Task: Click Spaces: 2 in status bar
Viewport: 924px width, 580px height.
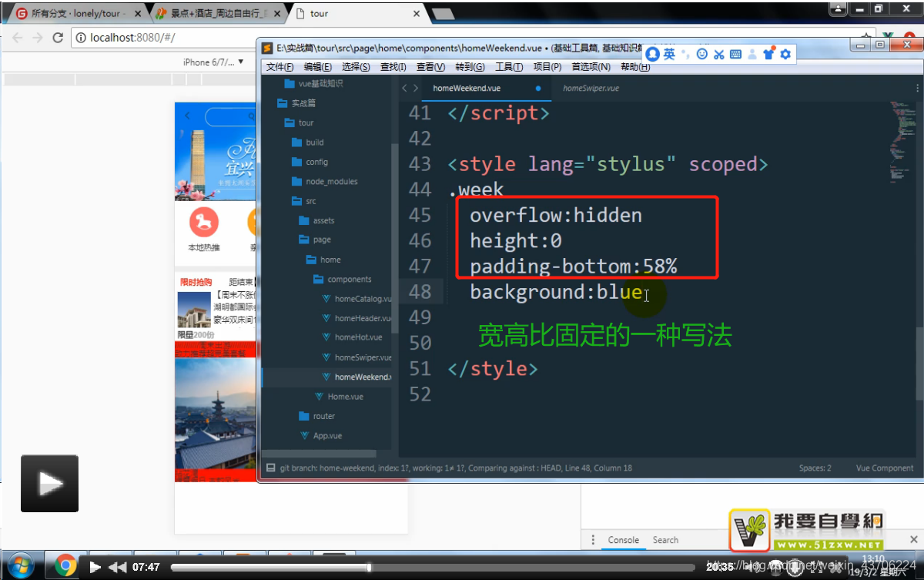Action: [815, 468]
